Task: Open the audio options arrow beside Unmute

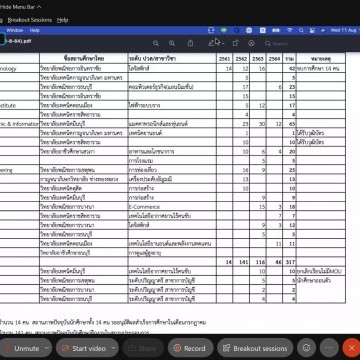Action: [x=47, y=348]
